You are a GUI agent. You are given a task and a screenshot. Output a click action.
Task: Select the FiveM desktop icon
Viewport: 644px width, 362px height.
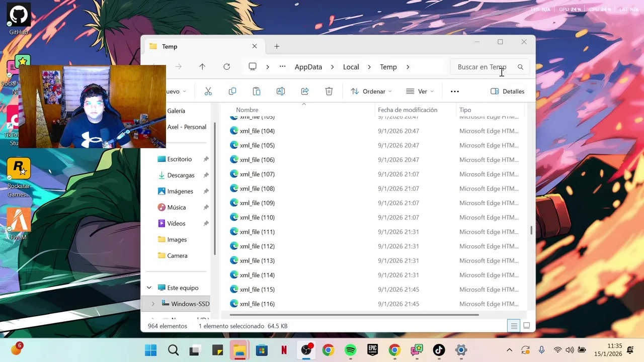[x=19, y=224]
